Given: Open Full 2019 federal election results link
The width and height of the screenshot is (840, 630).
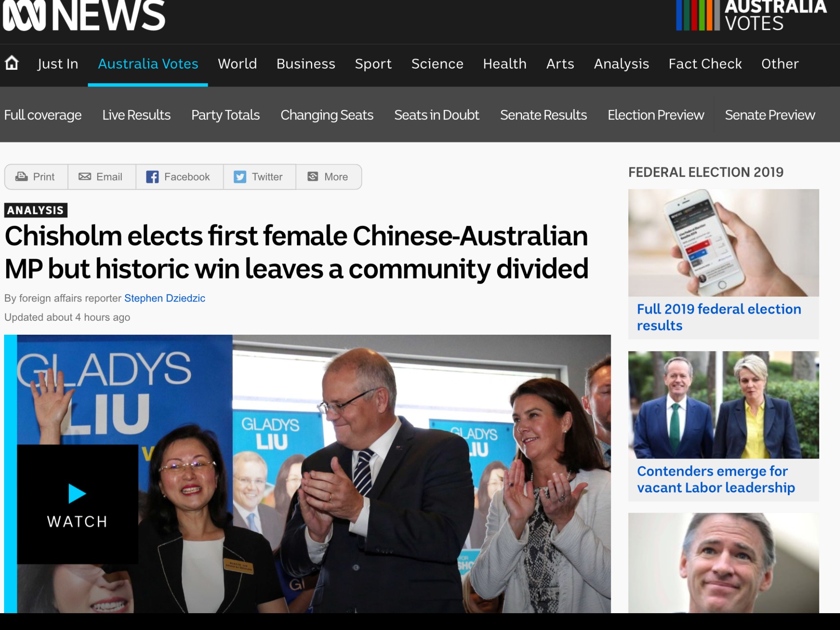Looking at the screenshot, I should pyautogui.click(x=719, y=317).
